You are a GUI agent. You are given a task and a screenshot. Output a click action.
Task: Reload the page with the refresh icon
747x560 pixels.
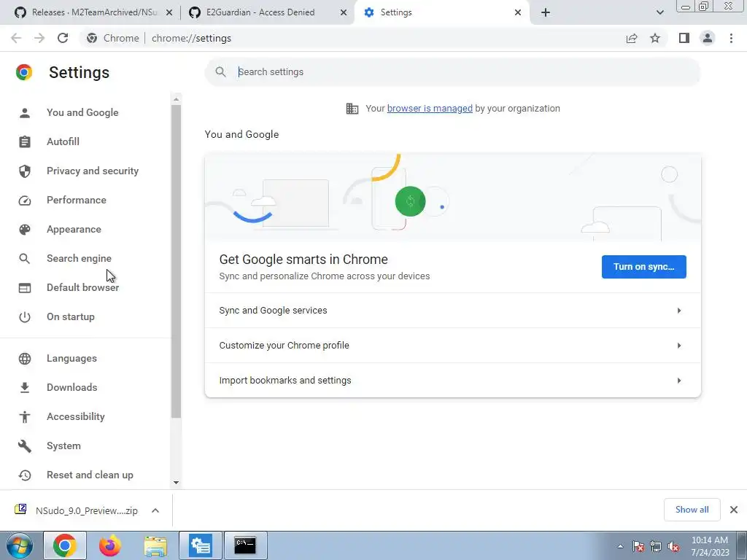tap(63, 38)
